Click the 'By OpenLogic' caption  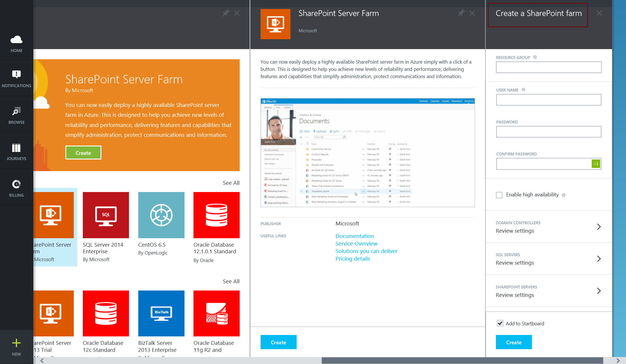[153, 252]
